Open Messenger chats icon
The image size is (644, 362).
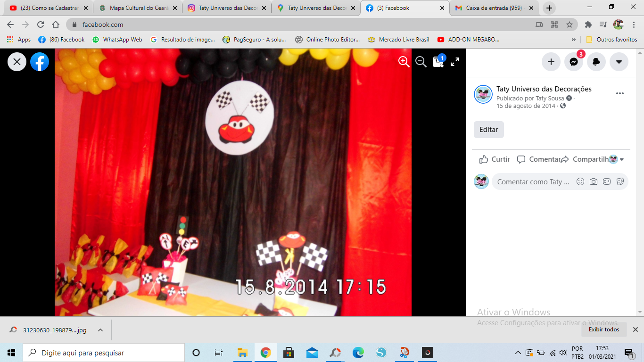coord(574,62)
